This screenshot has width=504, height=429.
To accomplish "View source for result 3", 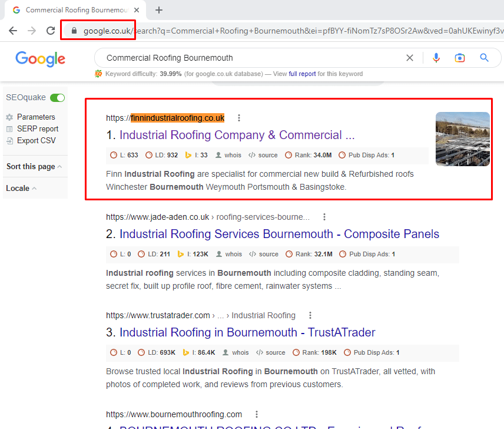I will point(270,353).
